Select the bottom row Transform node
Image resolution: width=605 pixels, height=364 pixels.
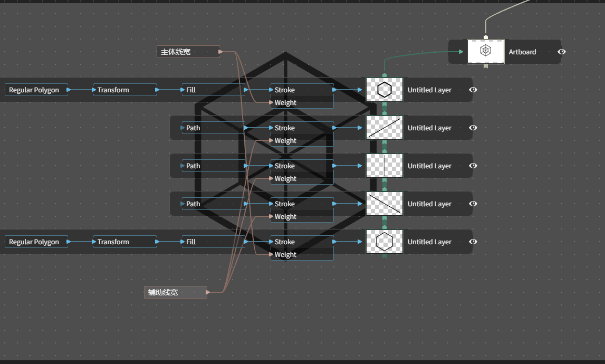(x=124, y=242)
